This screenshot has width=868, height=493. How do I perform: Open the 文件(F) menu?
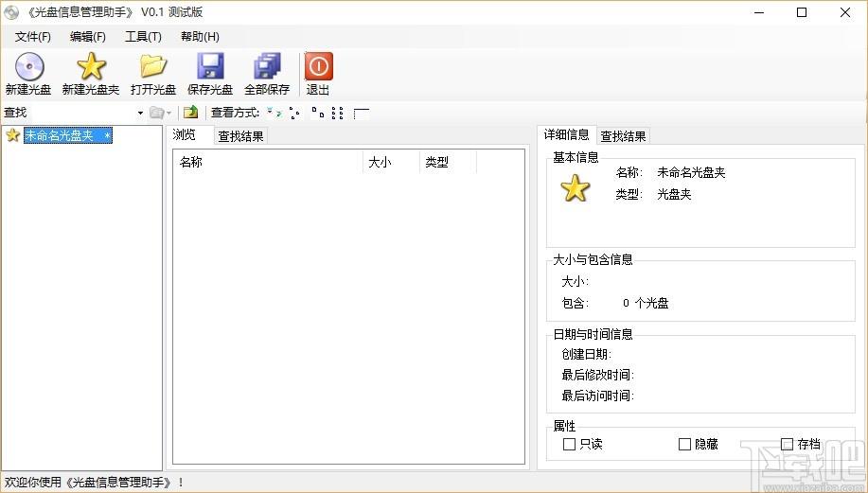[x=33, y=37]
